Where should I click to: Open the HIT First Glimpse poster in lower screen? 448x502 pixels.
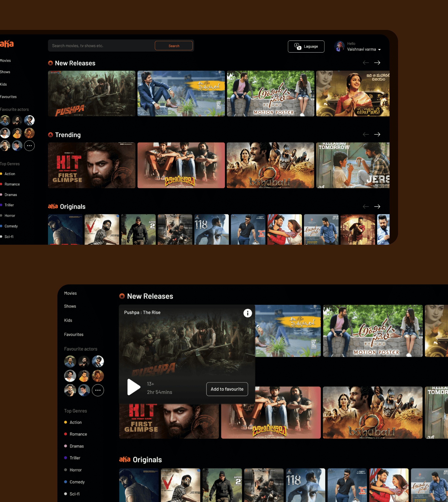tap(169, 421)
